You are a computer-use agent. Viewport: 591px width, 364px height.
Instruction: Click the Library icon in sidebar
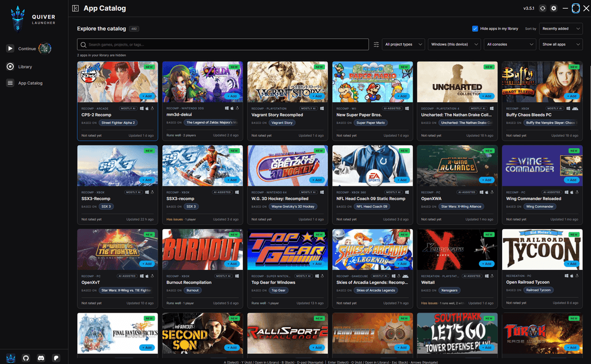click(10, 67)
